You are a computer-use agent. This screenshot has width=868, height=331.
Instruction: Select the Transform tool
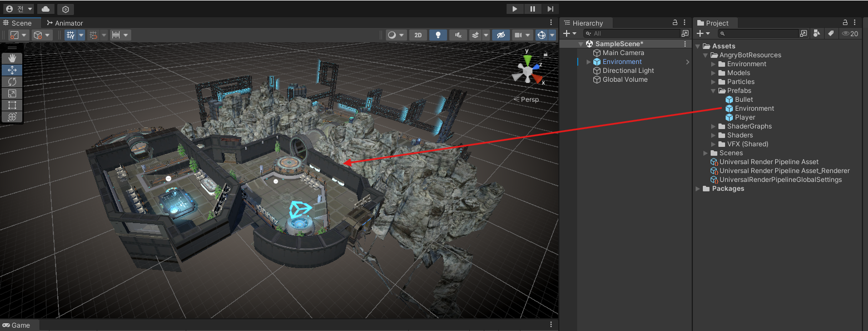pos(12,117)
